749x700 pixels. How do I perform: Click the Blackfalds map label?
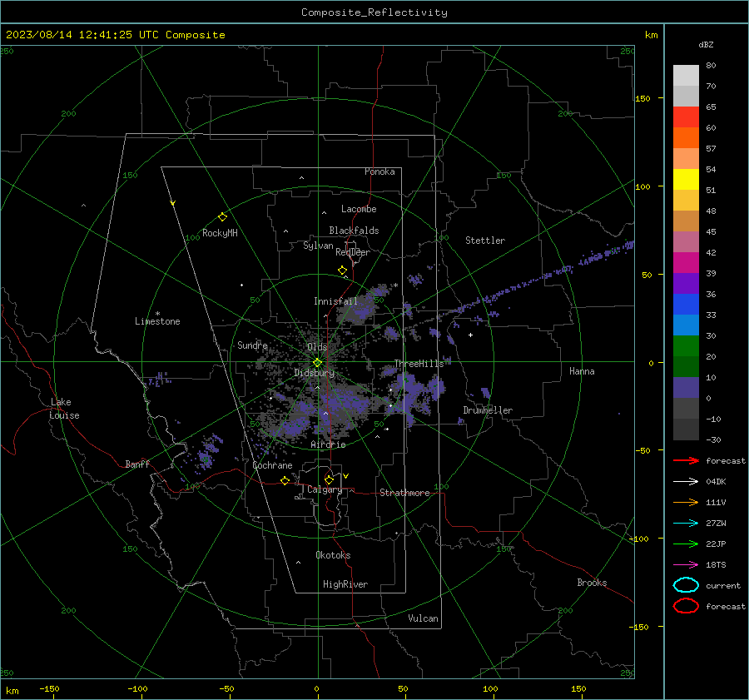point(354,231)
